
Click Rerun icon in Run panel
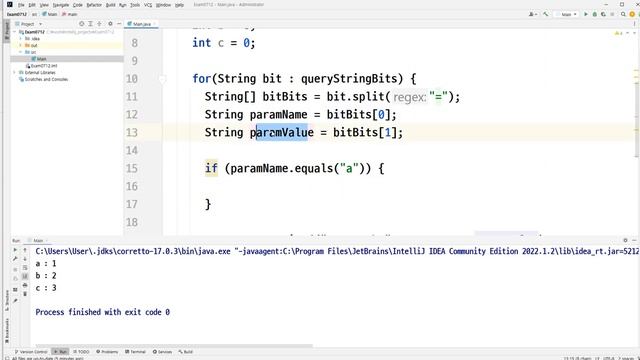click(x=15, y=250)
